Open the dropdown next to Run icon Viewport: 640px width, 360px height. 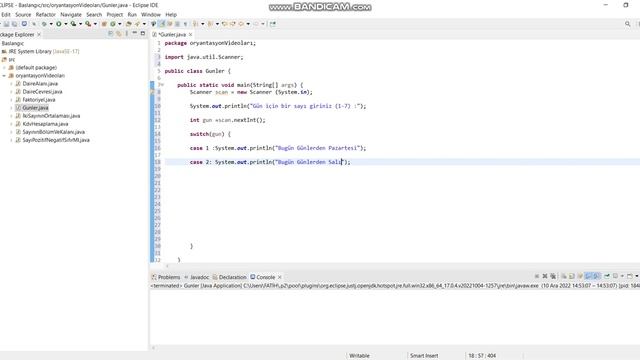[x=66, y=24]
